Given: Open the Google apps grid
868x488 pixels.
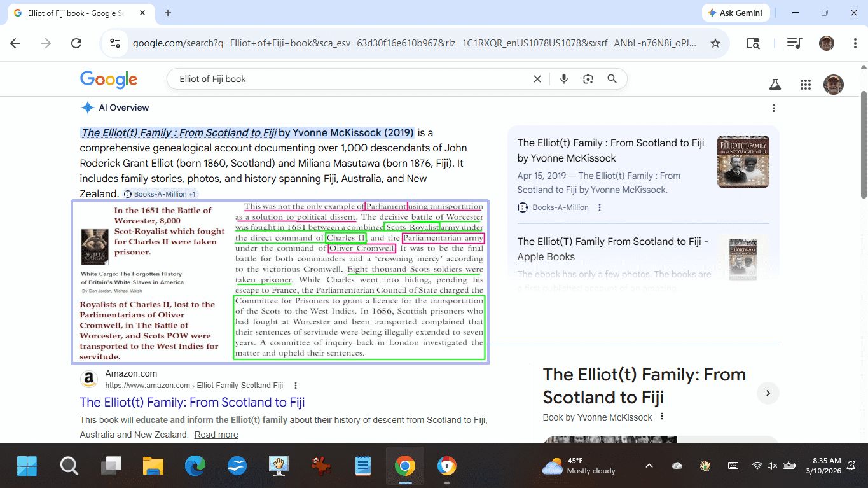Looking at the screenshot, I should click(806, 85).
